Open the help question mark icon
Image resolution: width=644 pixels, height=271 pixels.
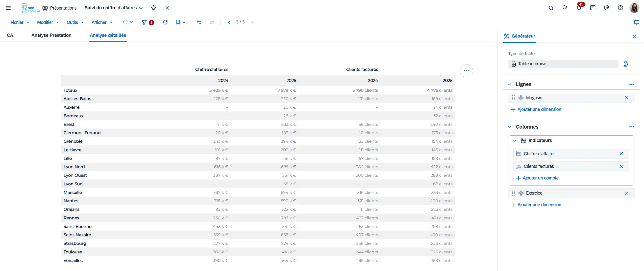point(620,8)
